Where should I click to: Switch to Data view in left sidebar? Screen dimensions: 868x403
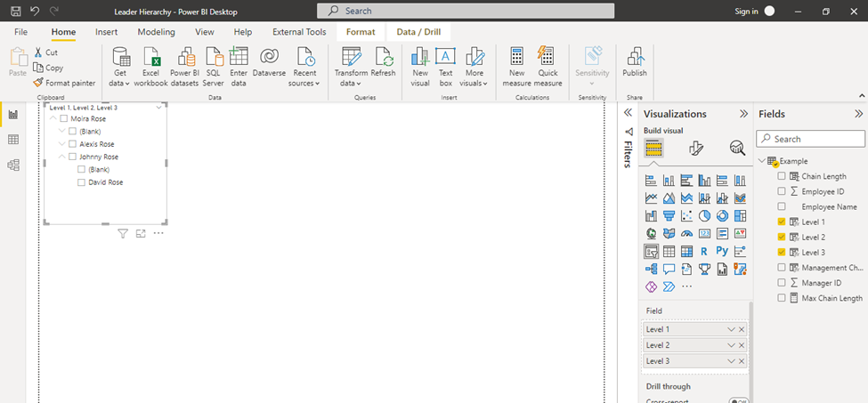(x=13, y=140)
